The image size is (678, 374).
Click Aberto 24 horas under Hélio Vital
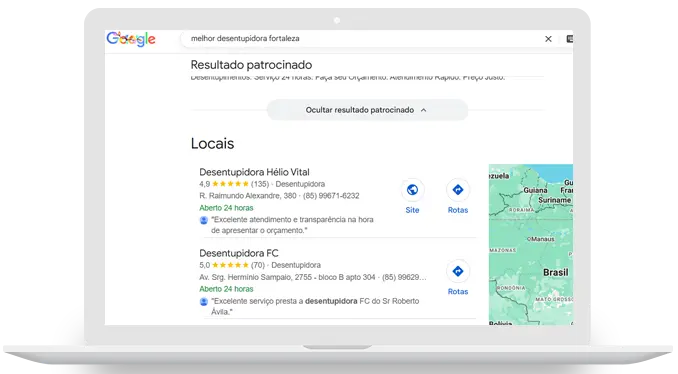(x=226, y=208)
